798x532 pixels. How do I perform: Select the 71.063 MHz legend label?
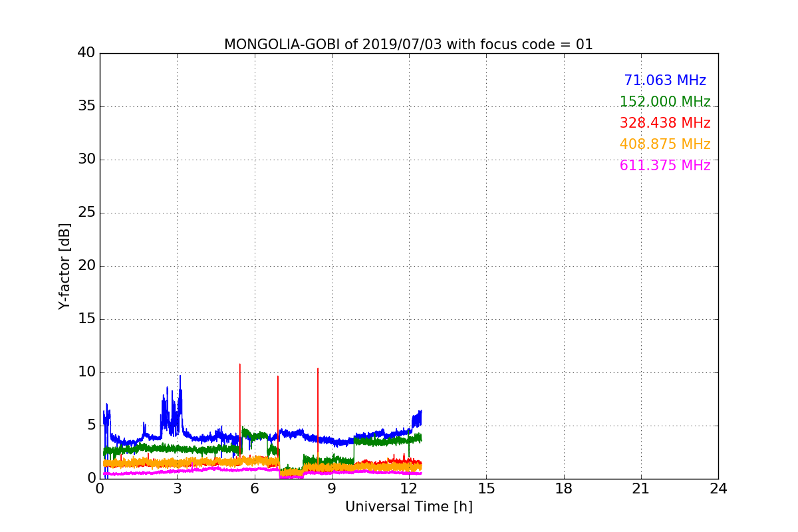coord(665,80)
